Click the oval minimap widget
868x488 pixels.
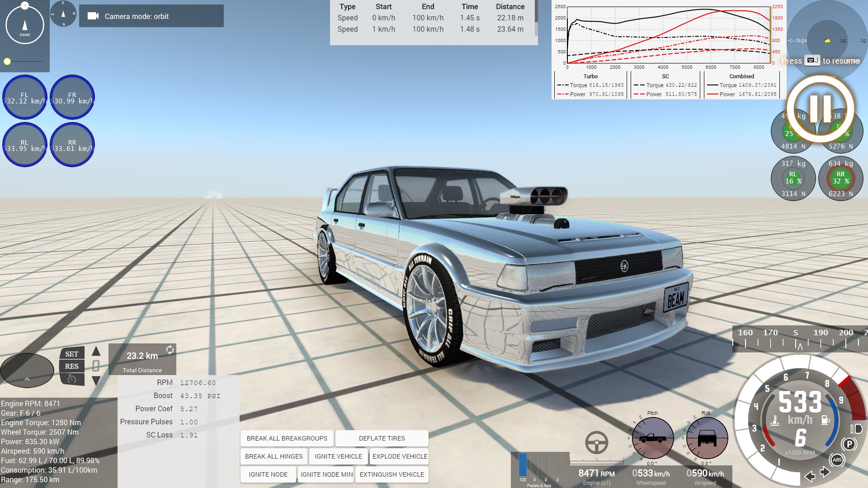click(27, 371)
